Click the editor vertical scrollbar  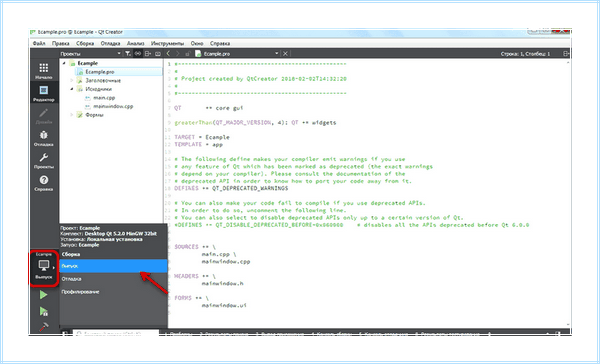(x=568, y=193)
